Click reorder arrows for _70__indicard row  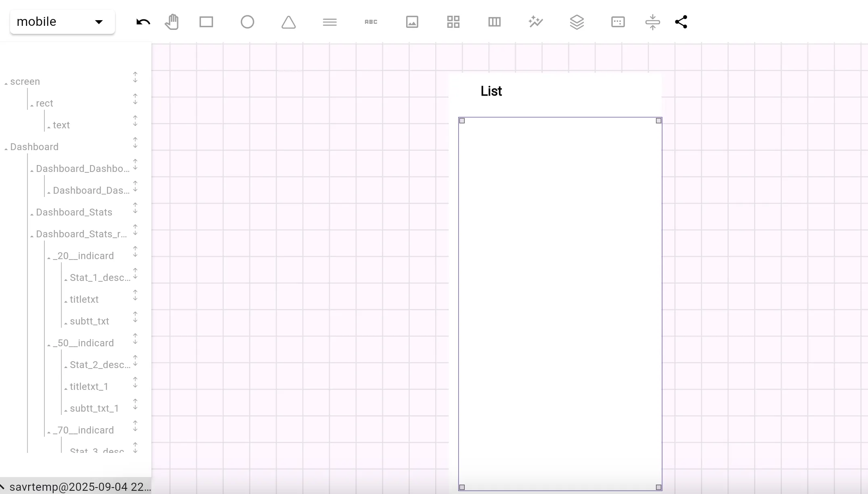pyautogui.click(x=135, y=426)
